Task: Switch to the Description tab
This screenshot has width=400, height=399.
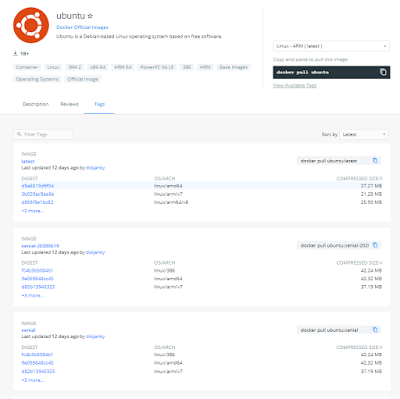Action: point(35,104)
